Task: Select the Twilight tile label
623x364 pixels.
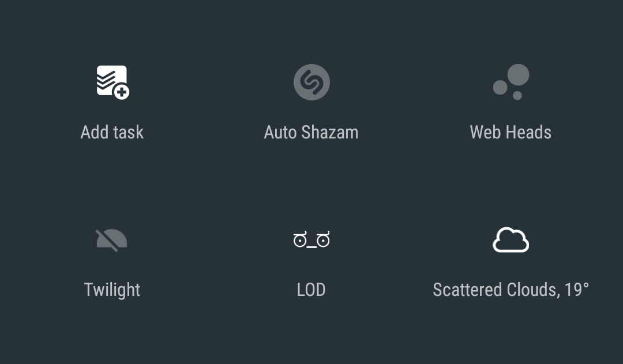Action: 112,289
